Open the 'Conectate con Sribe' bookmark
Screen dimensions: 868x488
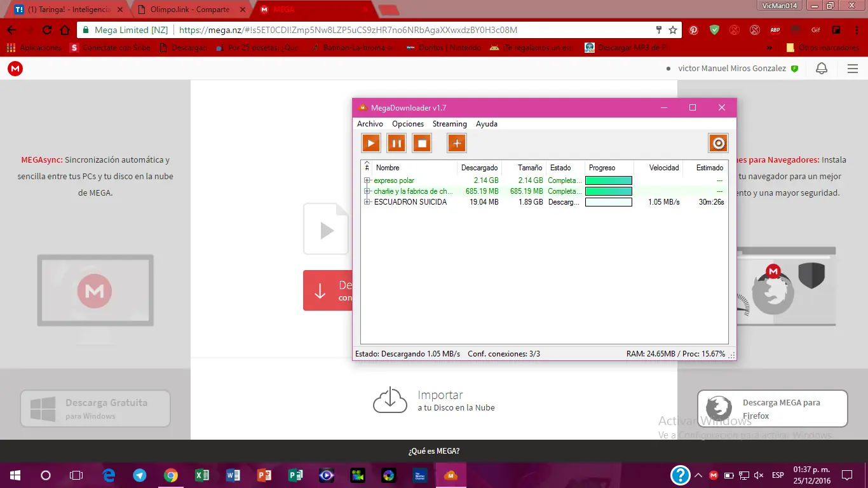point(111,48)
